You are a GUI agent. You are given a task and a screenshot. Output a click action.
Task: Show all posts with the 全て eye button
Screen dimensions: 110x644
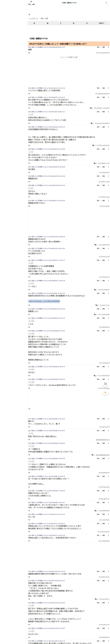tap(102, 23)
